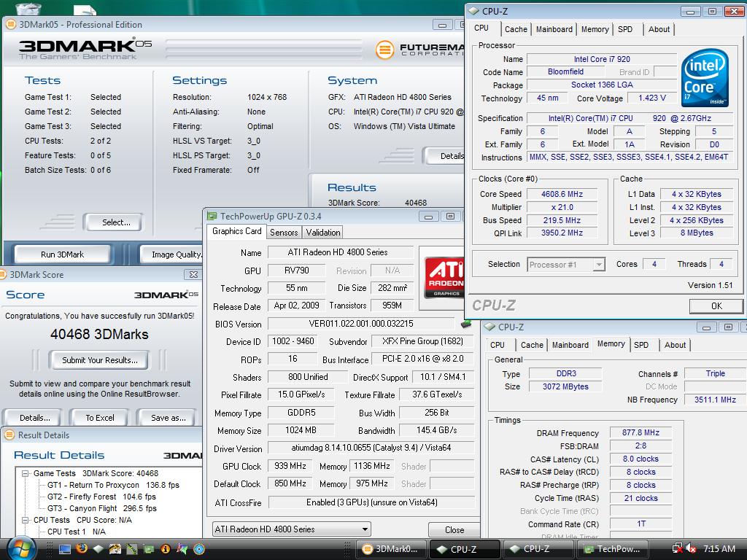Select GT1 - Return To Proxycon result row
The image size is (747, 560).
tap(113, 485)
